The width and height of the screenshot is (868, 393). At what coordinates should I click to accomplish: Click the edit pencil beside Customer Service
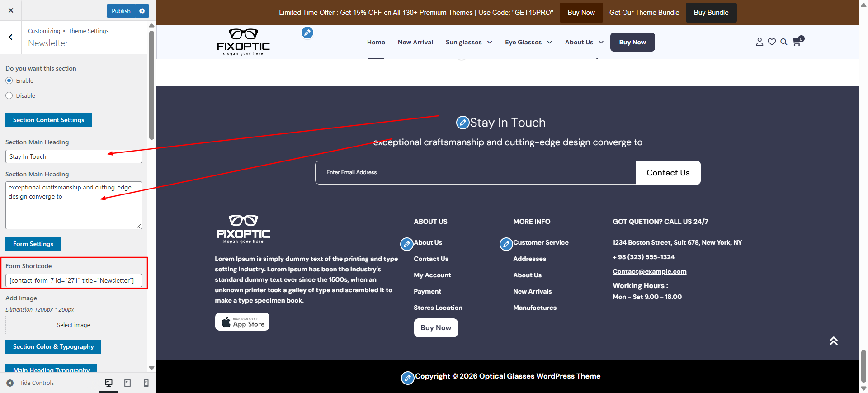click(x=506, y=244)
